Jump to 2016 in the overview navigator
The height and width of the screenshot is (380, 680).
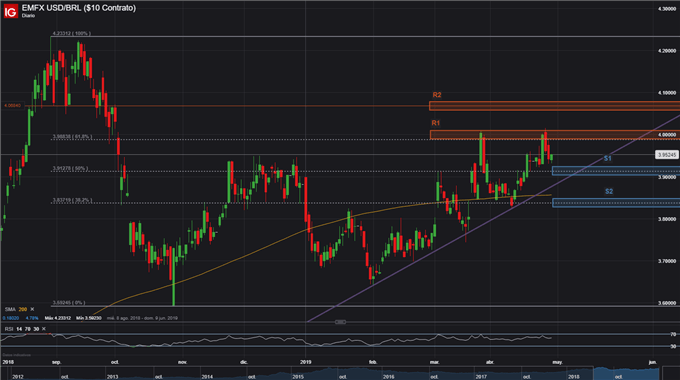click(389, 377)
